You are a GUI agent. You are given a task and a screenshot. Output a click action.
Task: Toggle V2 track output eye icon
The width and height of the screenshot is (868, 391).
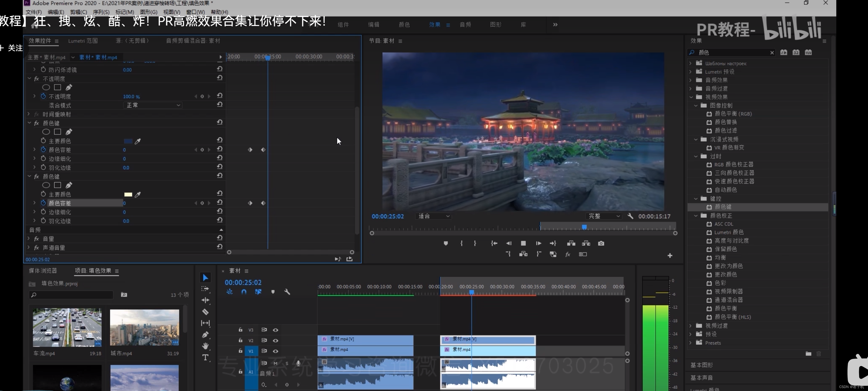pyautogui.click(x=275, y=341)
